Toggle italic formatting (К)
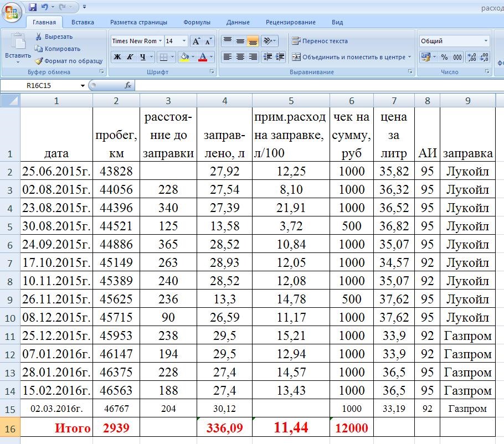 coord(130,57)
